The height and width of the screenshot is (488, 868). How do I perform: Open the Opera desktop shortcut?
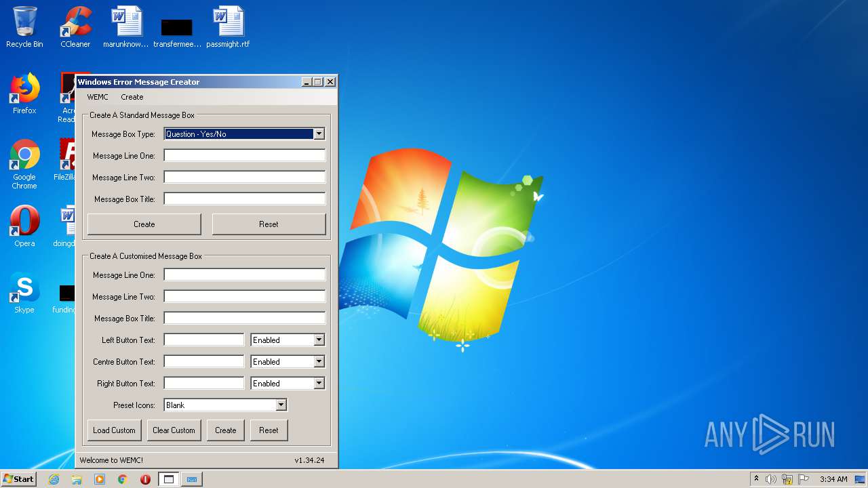pos(24,226)
